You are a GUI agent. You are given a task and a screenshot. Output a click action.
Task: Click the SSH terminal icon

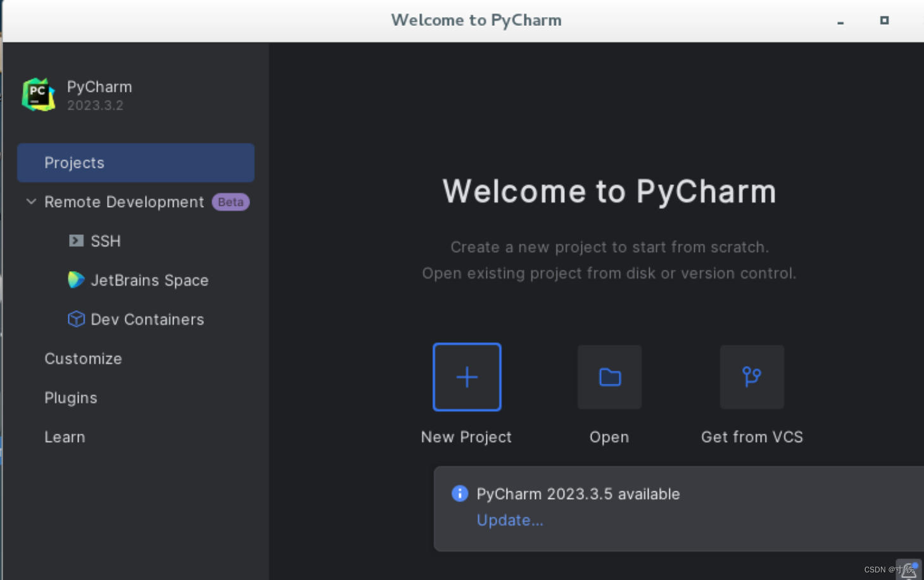(76, 241)
